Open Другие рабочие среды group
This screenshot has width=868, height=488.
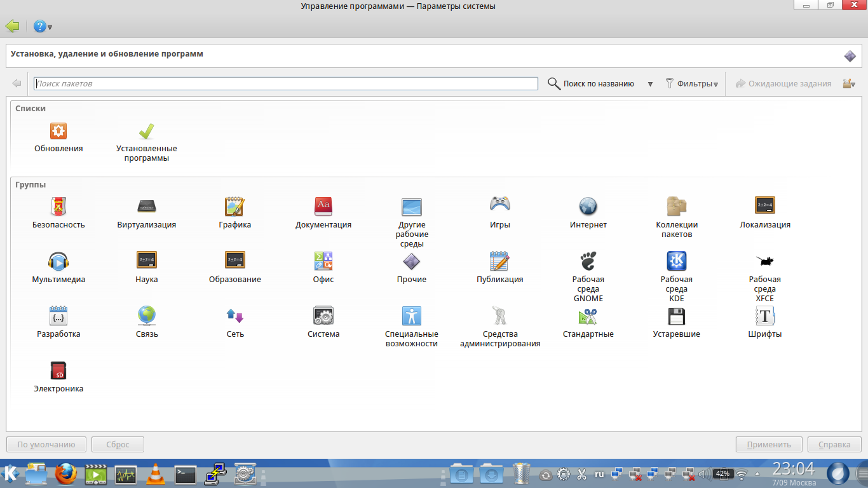(x=412, y=222)
